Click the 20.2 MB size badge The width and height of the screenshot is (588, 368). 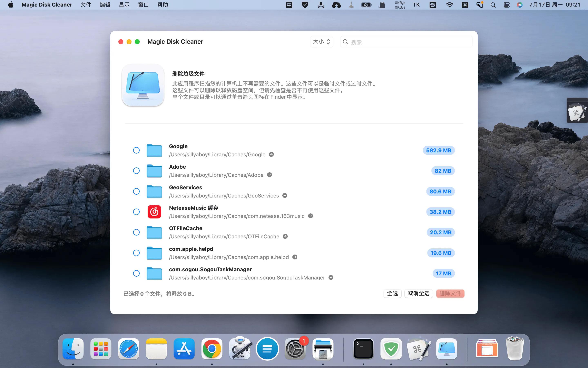click(x=441, y=232)
